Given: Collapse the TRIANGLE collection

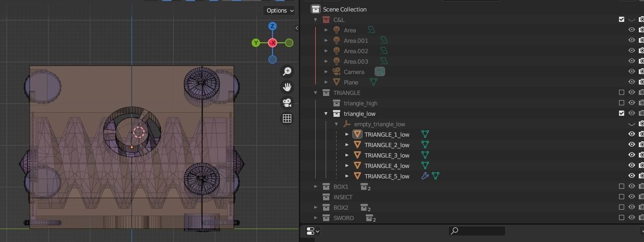Looking at the screenshot, I should pyautogui.click(x=316, y=92).
